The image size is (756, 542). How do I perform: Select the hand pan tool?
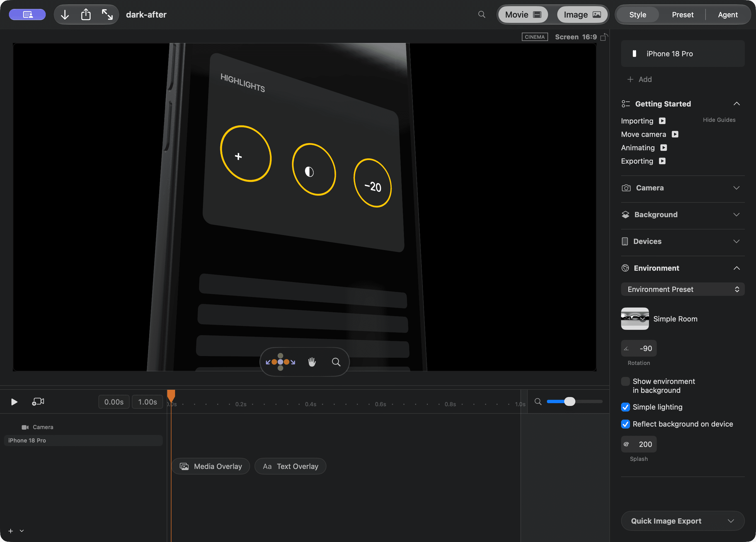[x=312, y=362]
